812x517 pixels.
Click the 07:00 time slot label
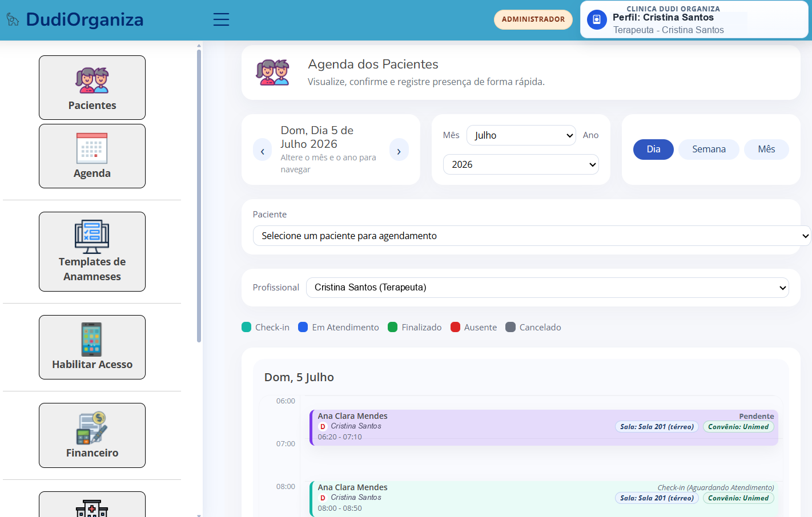point(286,444)
